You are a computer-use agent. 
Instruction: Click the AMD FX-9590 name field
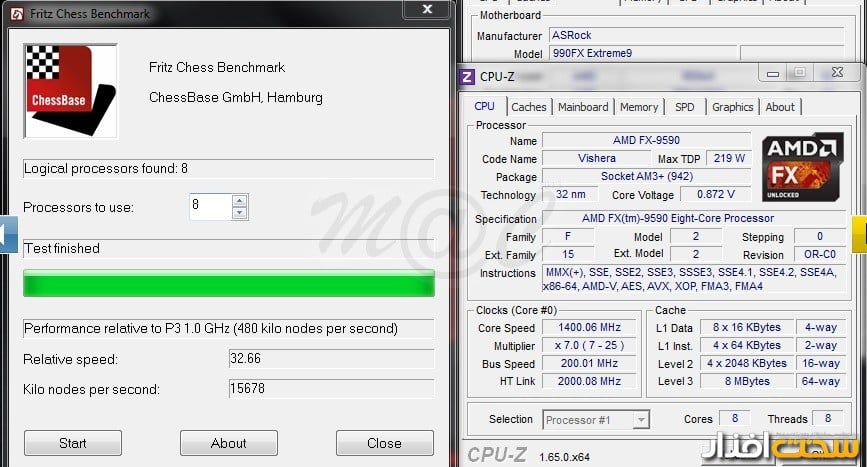click(x=646, y=140)
